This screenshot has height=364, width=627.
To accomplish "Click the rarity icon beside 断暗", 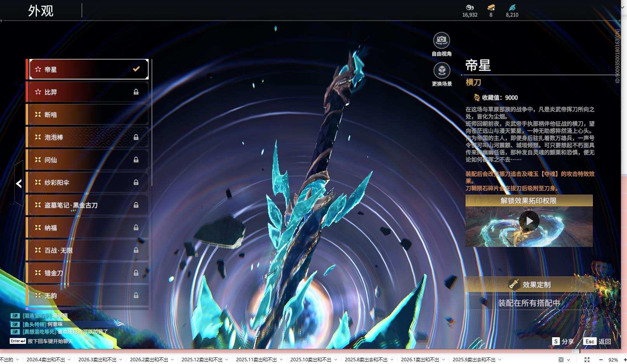I will coord(38,114).
